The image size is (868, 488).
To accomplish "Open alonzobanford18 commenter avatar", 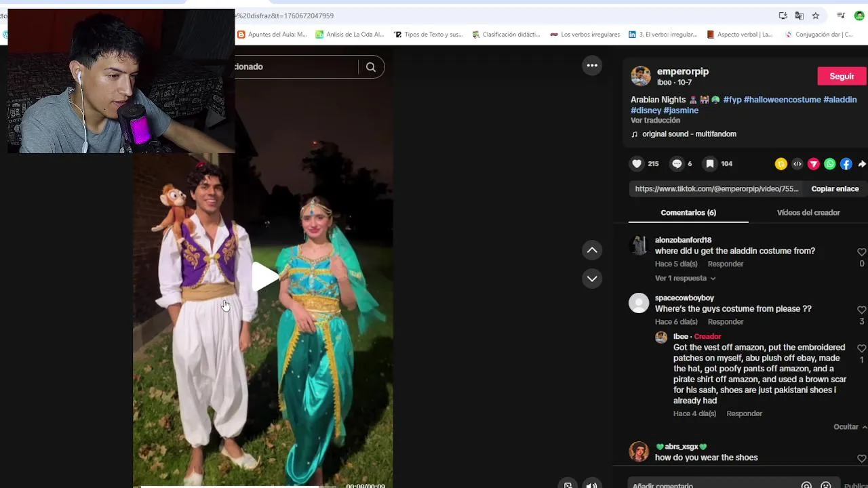I will 639,245.
